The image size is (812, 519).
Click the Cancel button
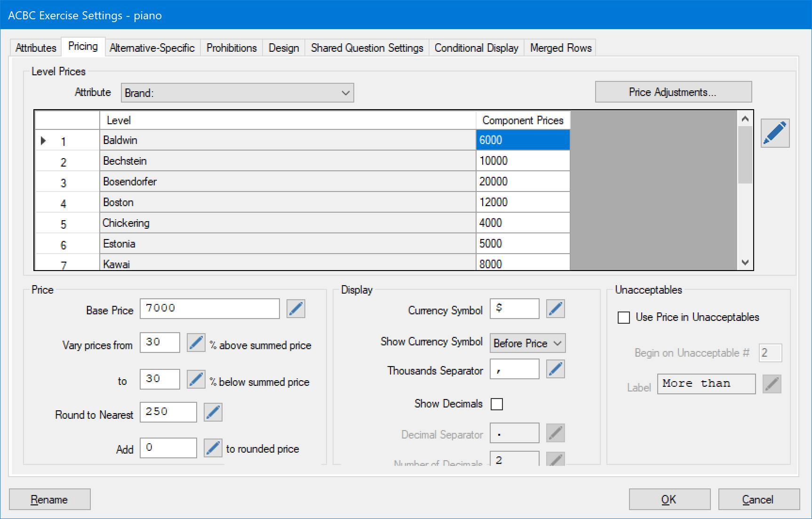(x=759, y=499)
